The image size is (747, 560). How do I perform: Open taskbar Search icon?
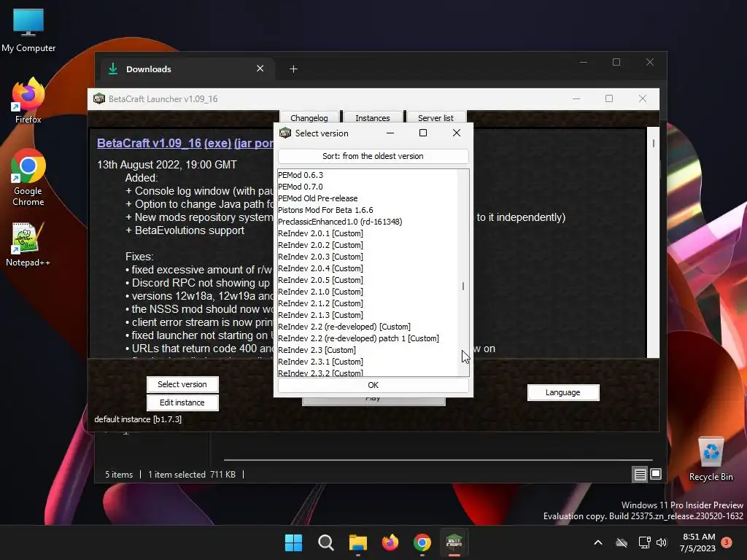pos(326,542)
